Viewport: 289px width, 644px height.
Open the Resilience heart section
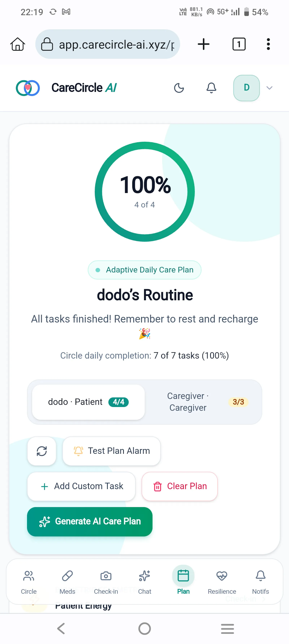click(222, 582)
